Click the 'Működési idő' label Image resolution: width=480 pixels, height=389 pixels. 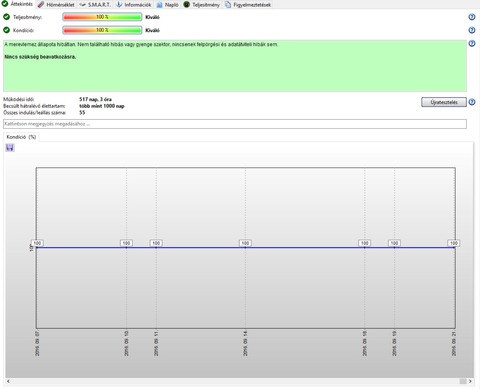19,99
